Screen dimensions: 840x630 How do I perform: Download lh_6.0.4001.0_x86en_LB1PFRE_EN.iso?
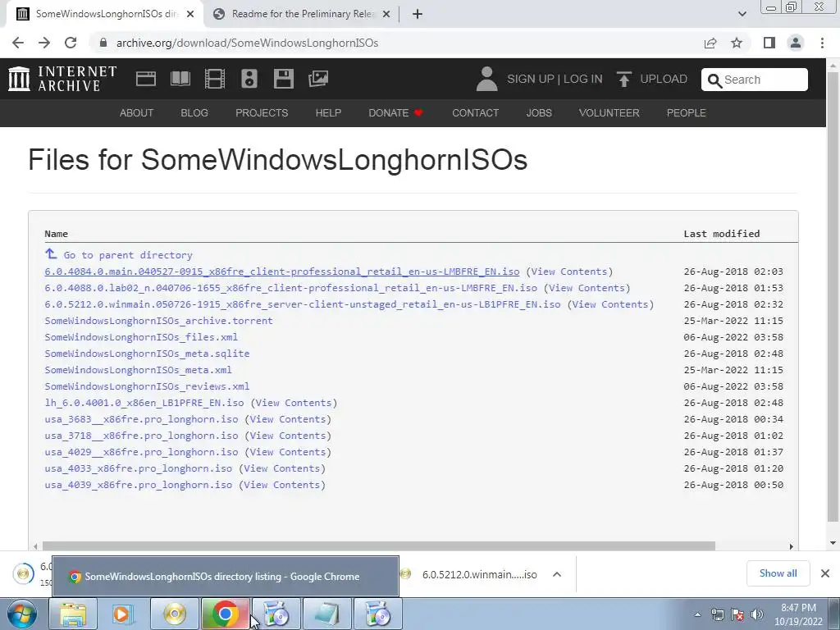(144, 403)
